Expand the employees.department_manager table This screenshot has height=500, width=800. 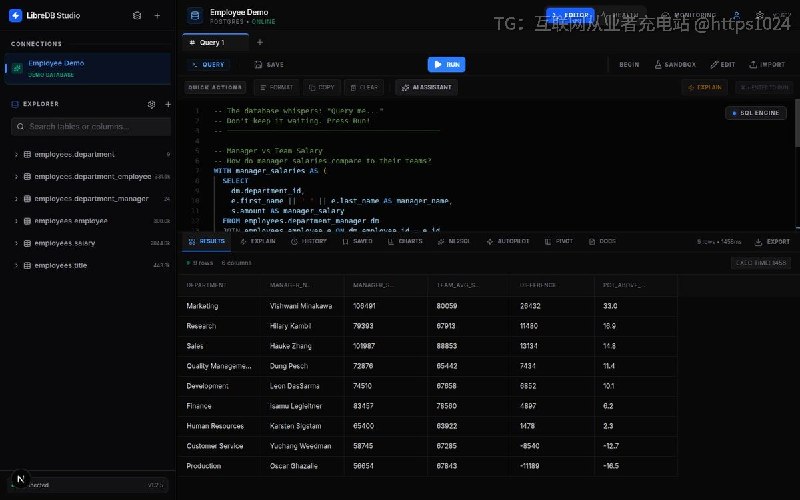click(16, 199)
